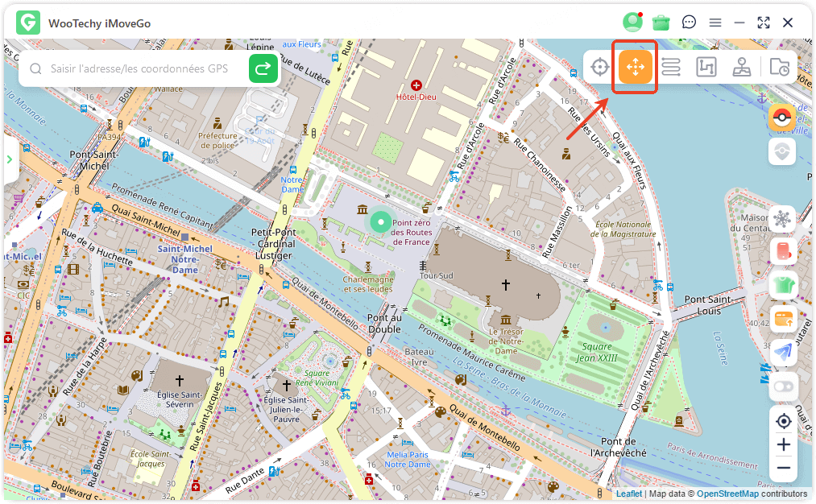Open the saved history folder icon
This screenshot has height=504, width=816.
pos(779,68)
